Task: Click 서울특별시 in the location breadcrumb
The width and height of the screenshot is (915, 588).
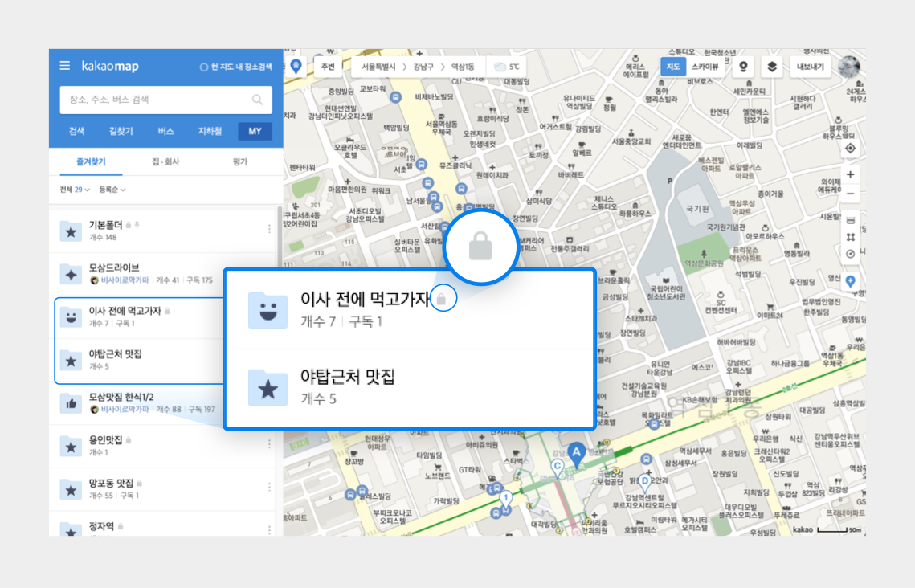Action: [378, 67]
